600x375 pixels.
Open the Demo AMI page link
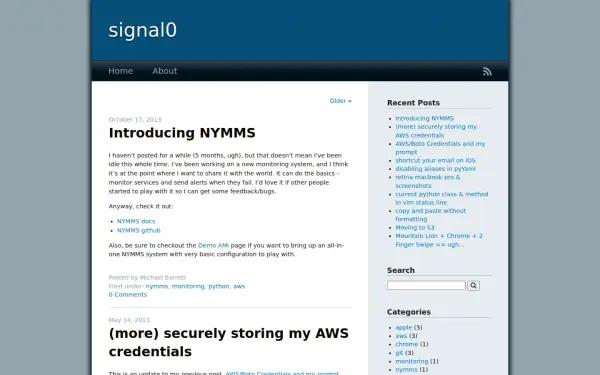click(x=213, y=245)
